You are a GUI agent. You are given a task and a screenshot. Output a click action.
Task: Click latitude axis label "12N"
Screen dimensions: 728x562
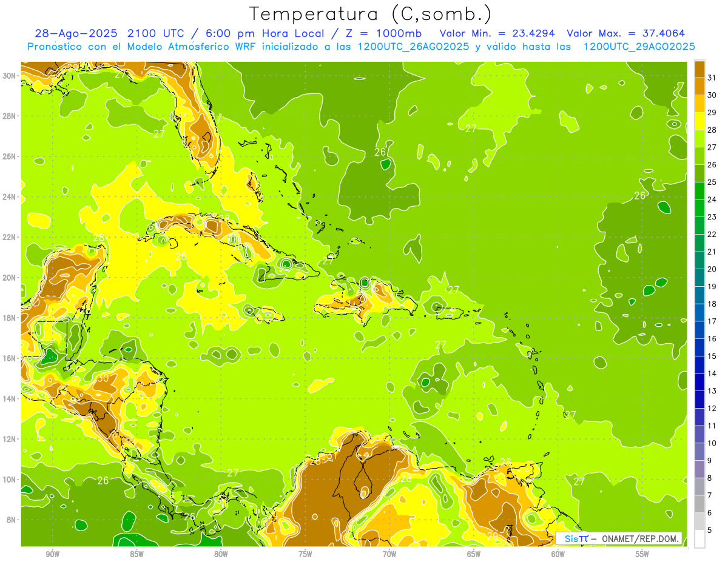point(9,439)
